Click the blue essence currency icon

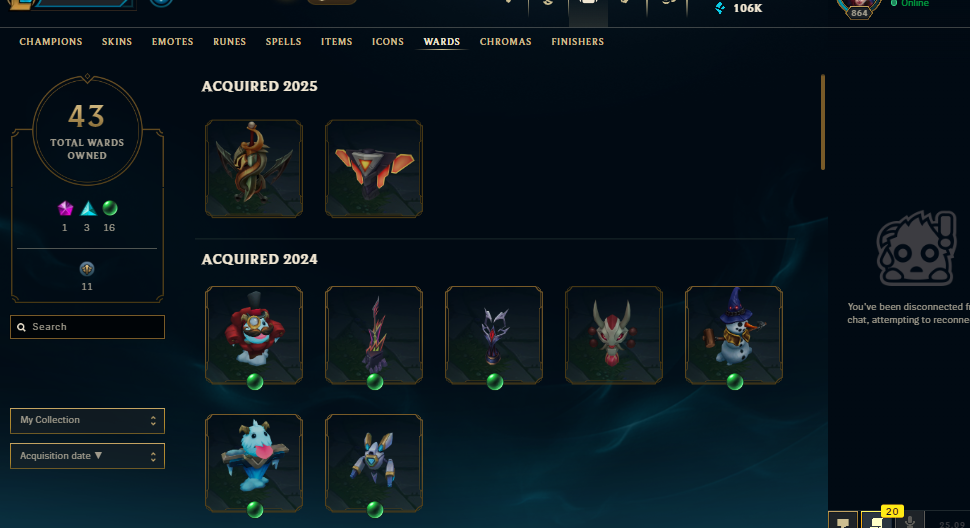pos(720,8)
